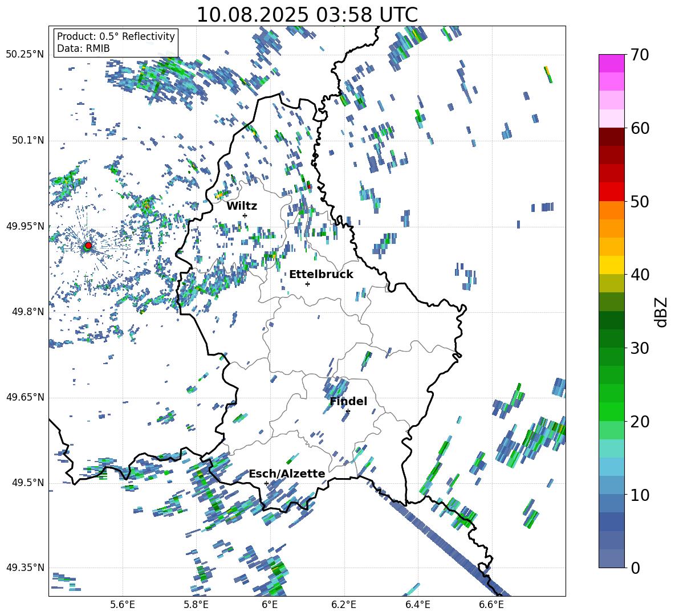Click the 49.95°N latitude label
675x616 pixels.
(25, 226)
